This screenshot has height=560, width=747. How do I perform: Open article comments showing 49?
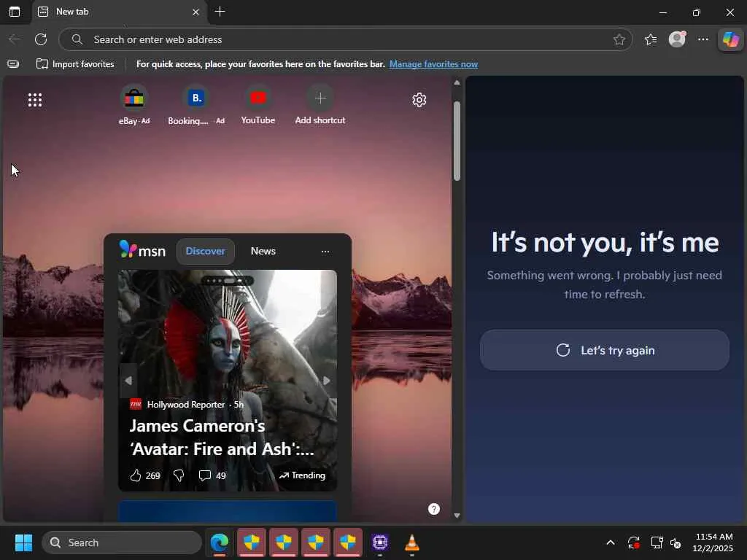coord(212,475)
